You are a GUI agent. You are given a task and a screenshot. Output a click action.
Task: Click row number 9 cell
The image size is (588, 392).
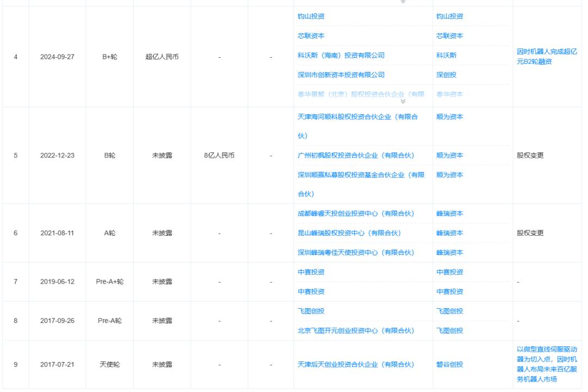pyautogui.click(x=15, y=364)
